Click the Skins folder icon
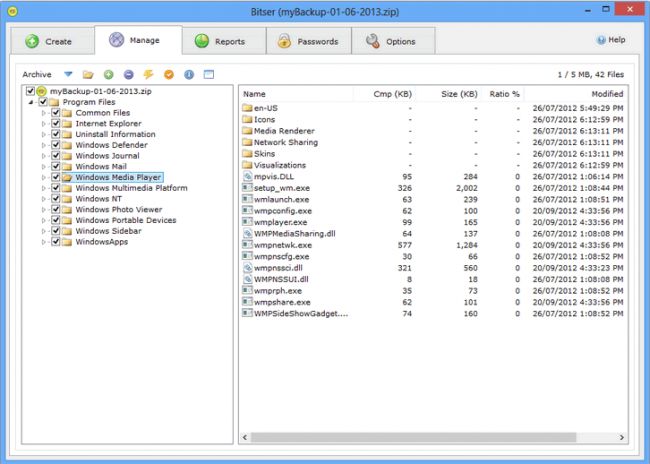This screenshot has height=464, width=650. (x=247, y=153)
